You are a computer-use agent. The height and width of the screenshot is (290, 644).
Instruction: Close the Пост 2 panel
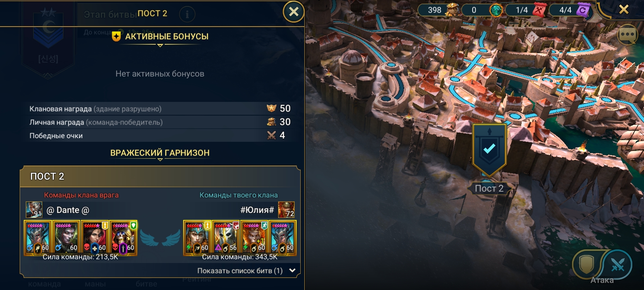(x=294, y=12)
